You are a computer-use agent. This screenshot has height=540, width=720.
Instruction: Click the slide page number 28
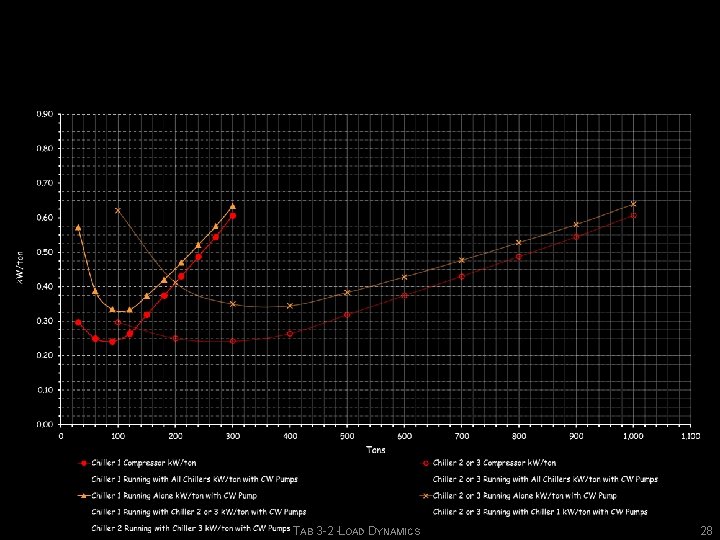click(x=706, y=531)
